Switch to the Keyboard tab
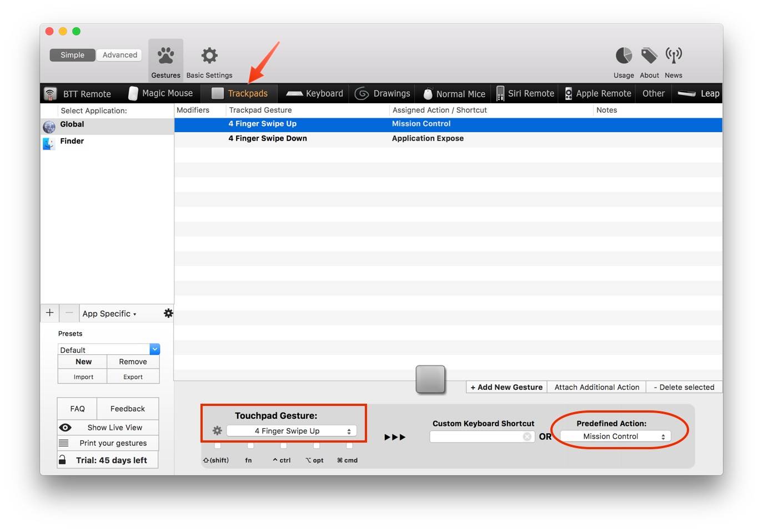This screenshot has height=532, width=763. coord(314,93)
